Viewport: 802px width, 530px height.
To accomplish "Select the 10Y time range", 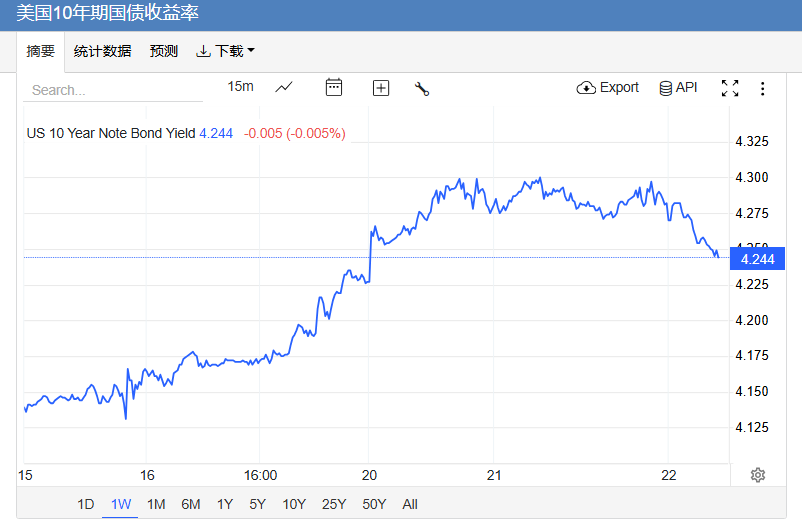I will pyautogui.click(x=294, y=504).
